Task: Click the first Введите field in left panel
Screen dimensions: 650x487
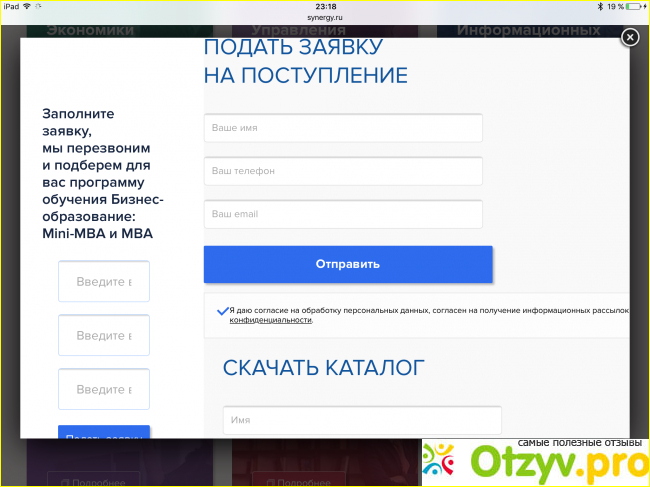Action: click(x=104, y=281)
